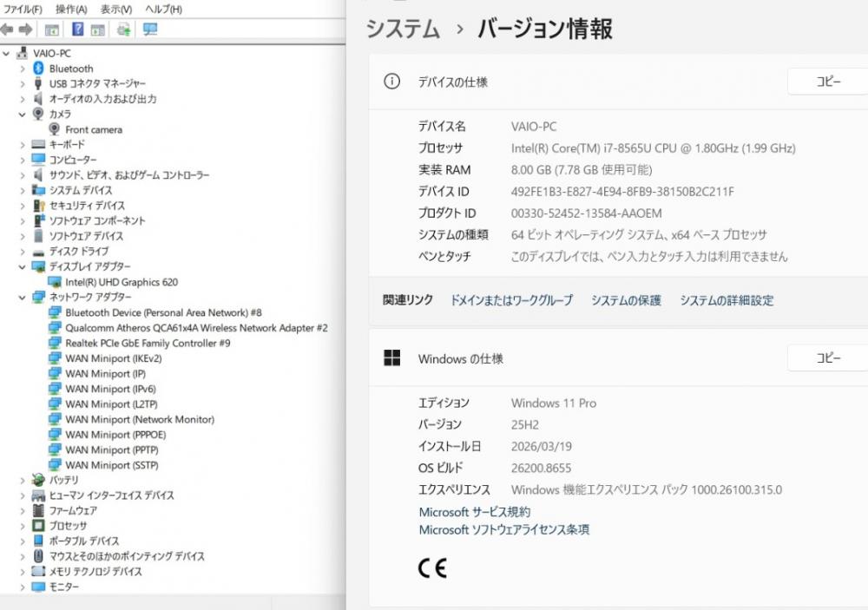Select the Bluetooth icon in device tree
The image size is (868, 610).
[x=38, y=68]
